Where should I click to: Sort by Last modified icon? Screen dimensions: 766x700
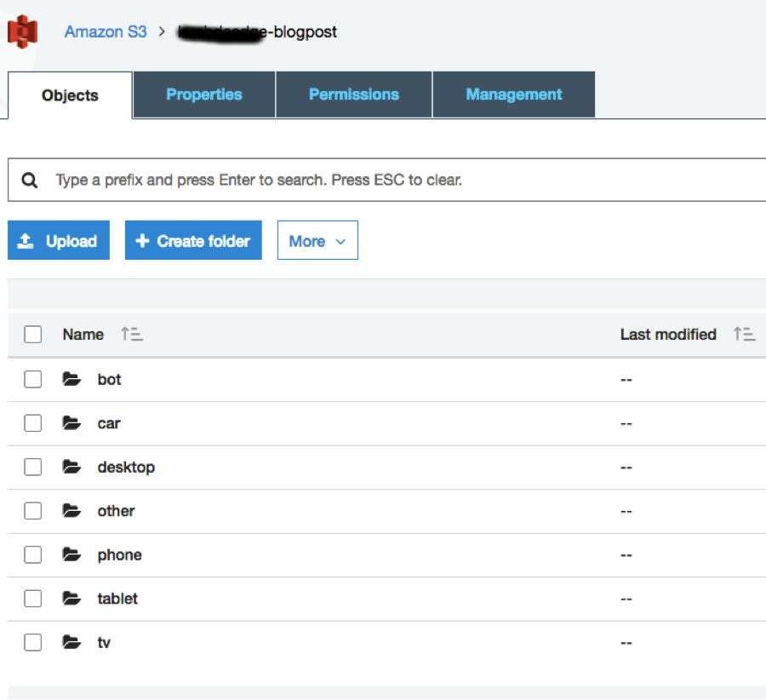coord(744,335)
